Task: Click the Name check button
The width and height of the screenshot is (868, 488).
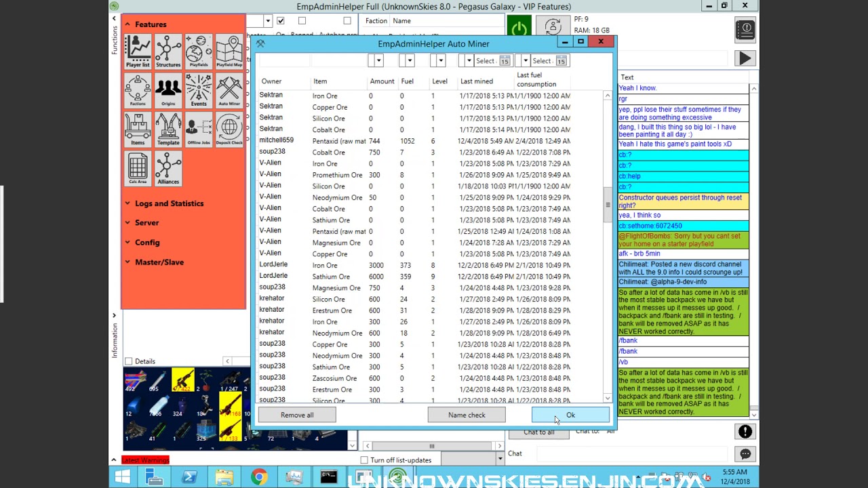Action: coord(467,415)
